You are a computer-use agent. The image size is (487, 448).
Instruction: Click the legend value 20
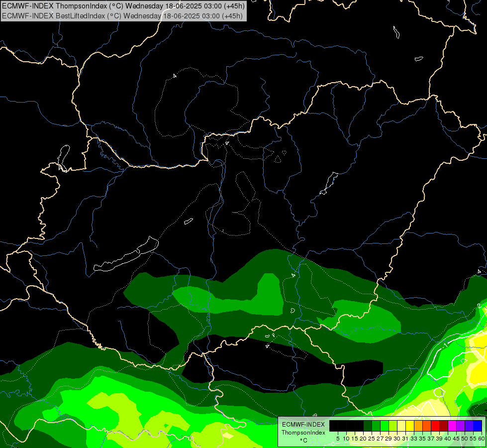pyautogui.click(x=363, y=439)
